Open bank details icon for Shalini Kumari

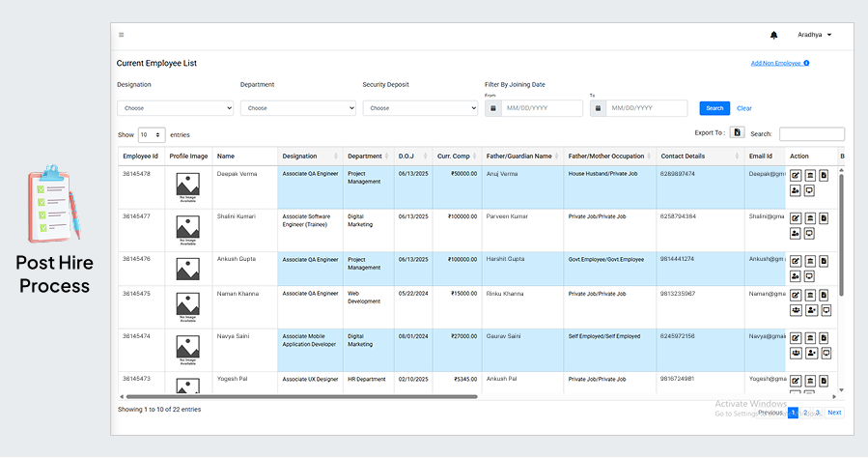coord(810,218)
